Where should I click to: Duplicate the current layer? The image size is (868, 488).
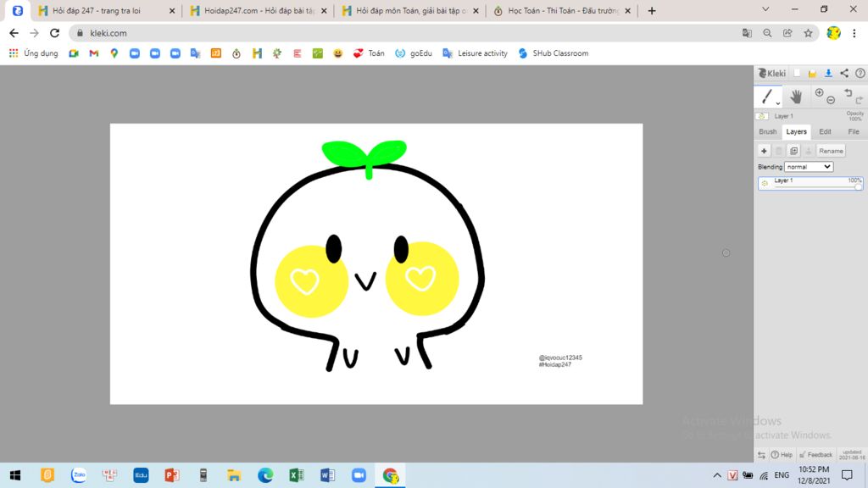pos(793,151)
